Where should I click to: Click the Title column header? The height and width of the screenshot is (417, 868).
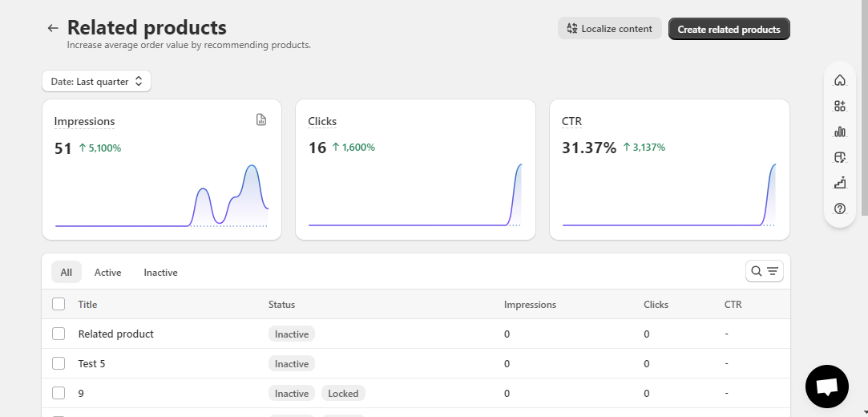pos(87,304)
